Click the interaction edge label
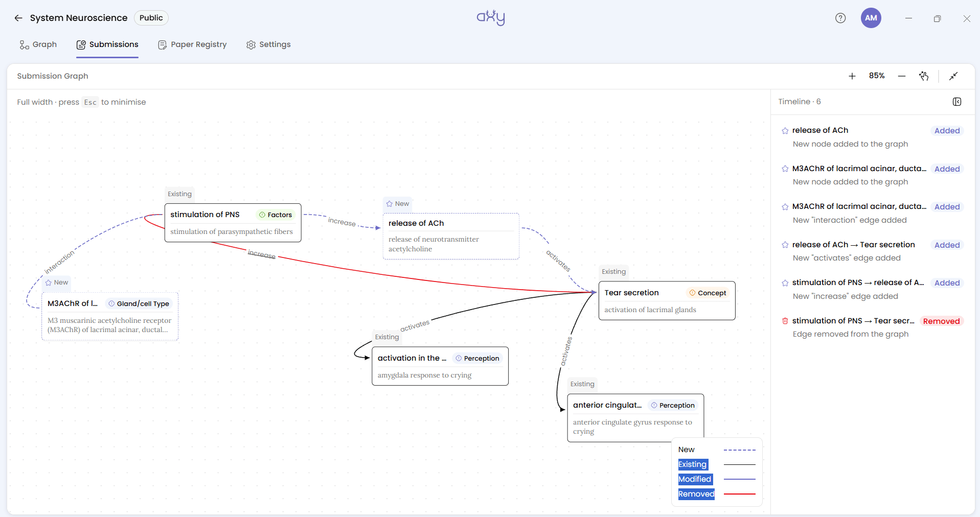 click(x=59, y=262)
